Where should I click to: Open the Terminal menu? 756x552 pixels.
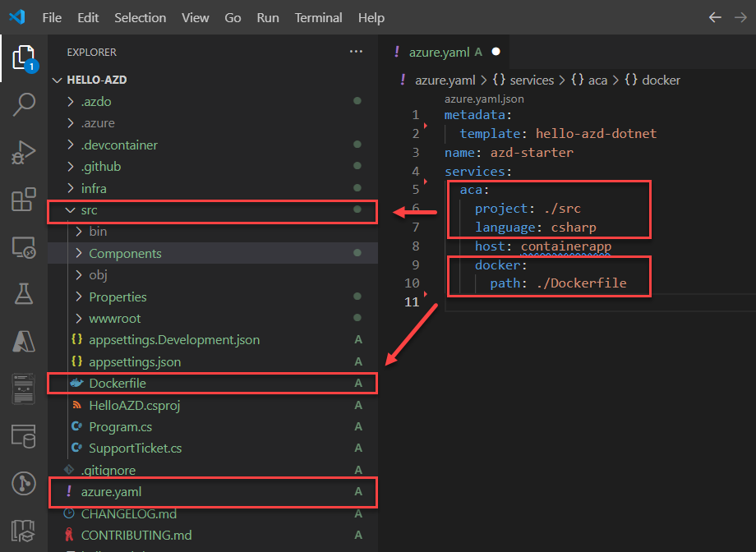click(318, 17)
